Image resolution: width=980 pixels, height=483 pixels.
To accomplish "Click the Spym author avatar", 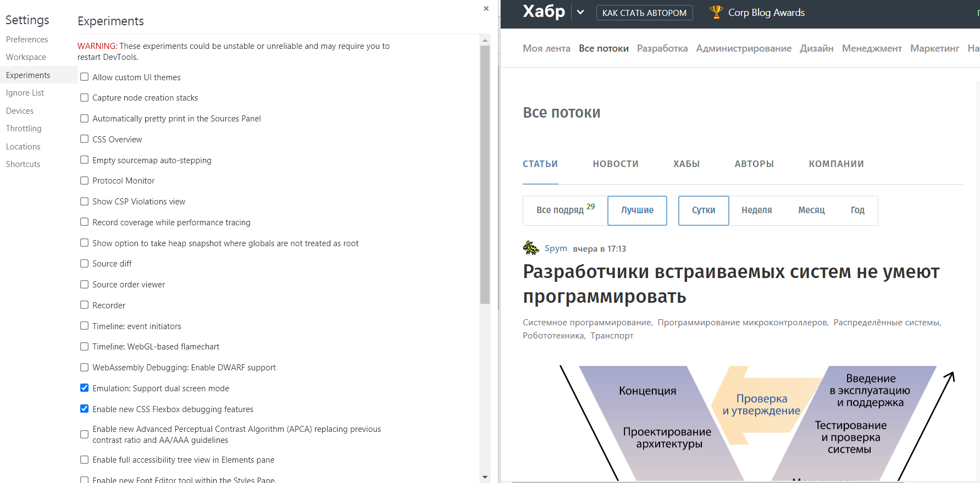I will (x=530, y=248).
